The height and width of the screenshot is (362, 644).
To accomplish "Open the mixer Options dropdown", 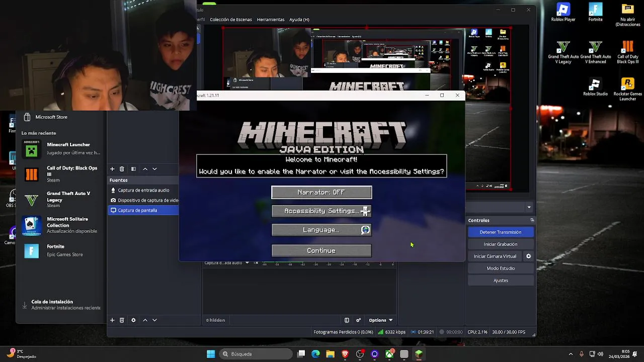I will point(380,320).
